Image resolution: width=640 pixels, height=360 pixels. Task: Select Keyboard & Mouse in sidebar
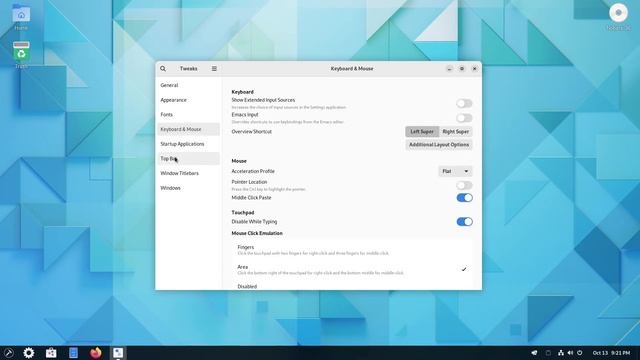[189, 129]
